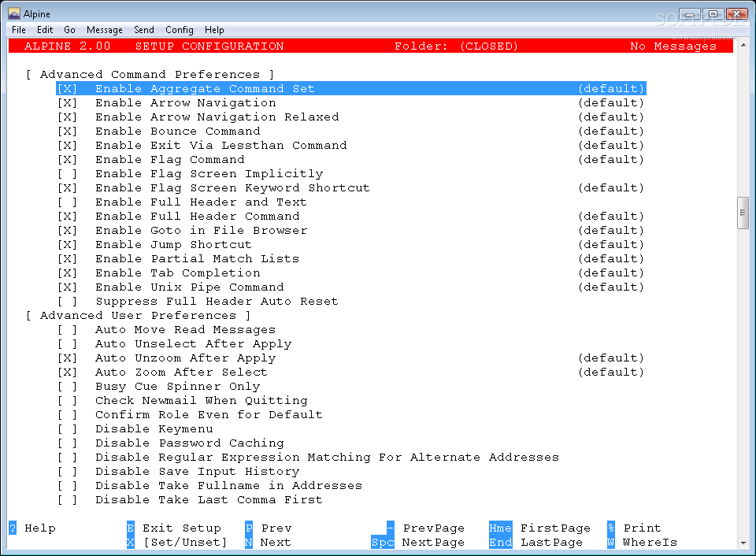This screenshot has width=756, height=556.
Task: Click the 'End' LastPage key
Action: point(501,542)
